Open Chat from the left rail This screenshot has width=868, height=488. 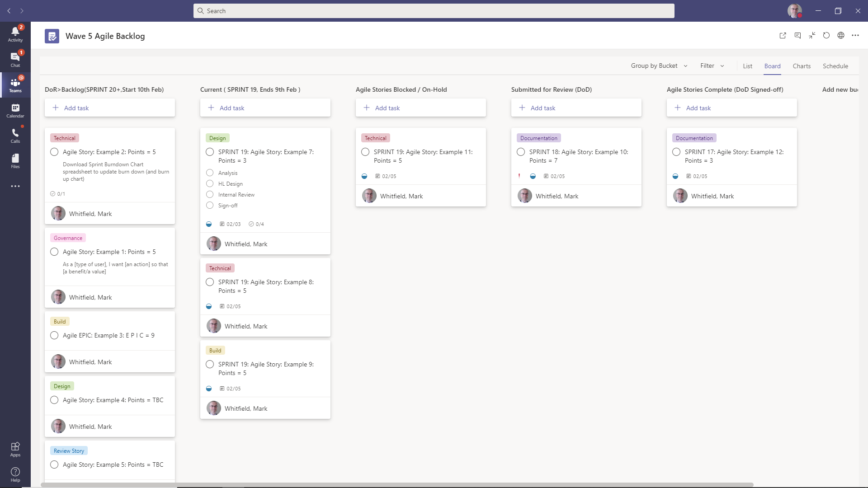point(15,59)
